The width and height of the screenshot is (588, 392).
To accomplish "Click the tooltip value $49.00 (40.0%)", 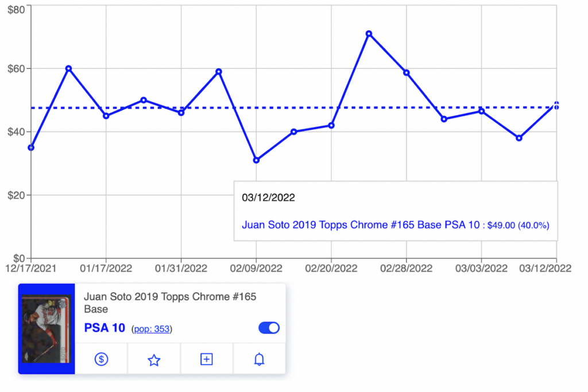I will [519, 225].
